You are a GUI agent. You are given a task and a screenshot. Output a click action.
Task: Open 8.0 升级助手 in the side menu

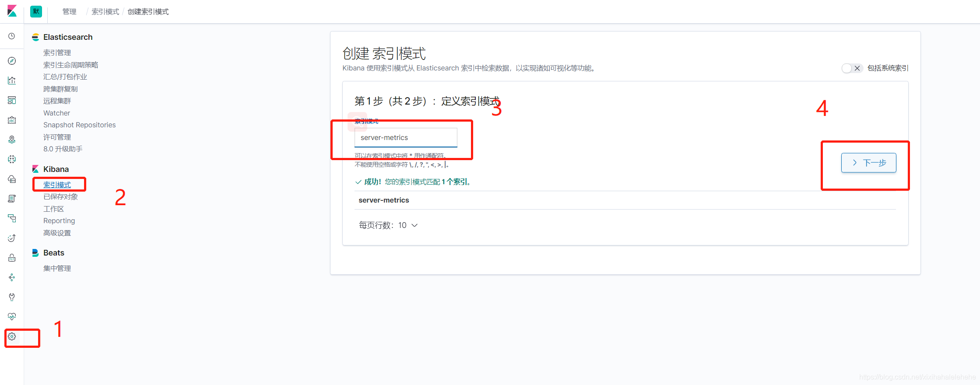click(63, 149)
